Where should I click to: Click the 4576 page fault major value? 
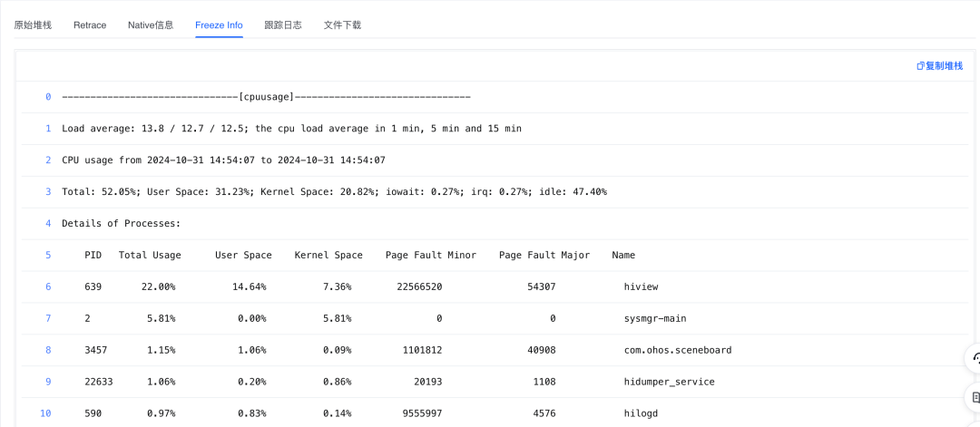click(544, 413)
